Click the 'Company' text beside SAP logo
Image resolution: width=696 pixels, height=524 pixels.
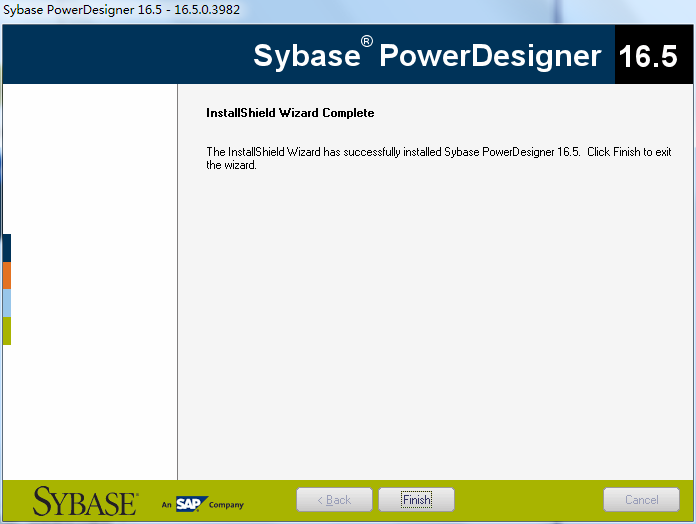tap(226, 505)
